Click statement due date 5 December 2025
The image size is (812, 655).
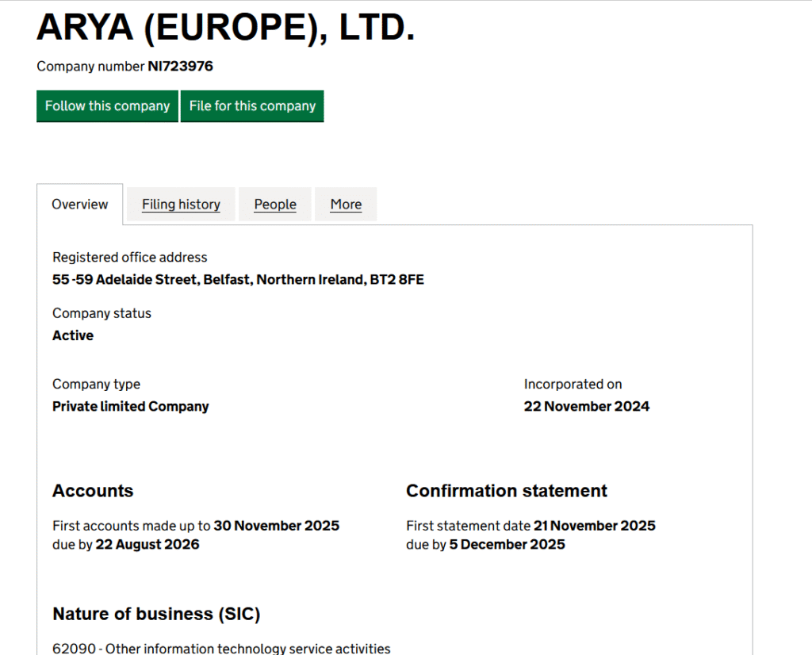[507, 545]
